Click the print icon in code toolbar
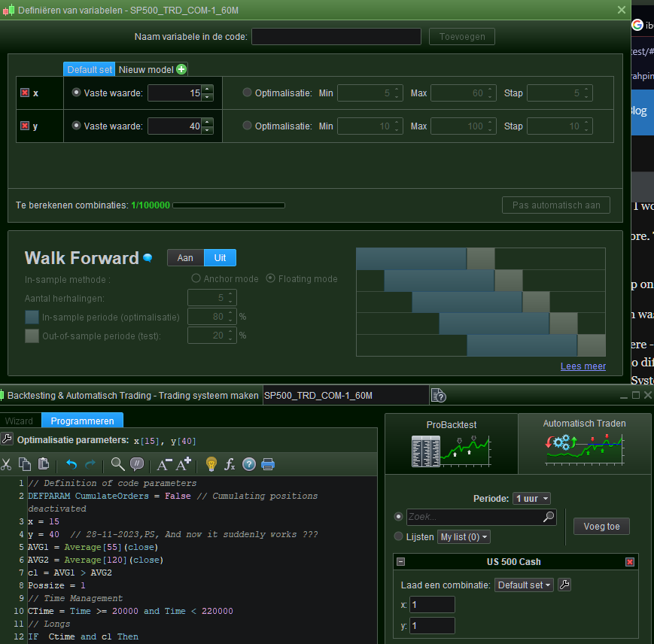This screenshot has width=654, height=644. 268,464
